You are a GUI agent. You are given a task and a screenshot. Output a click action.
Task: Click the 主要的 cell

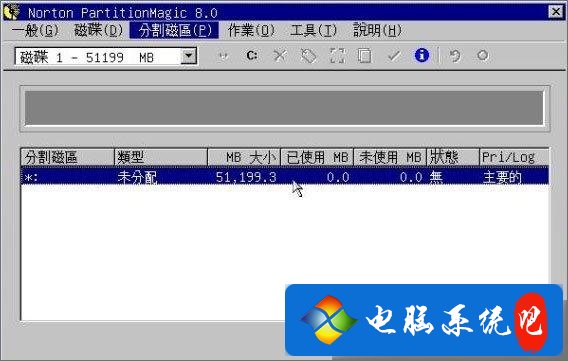coord(502,177)
